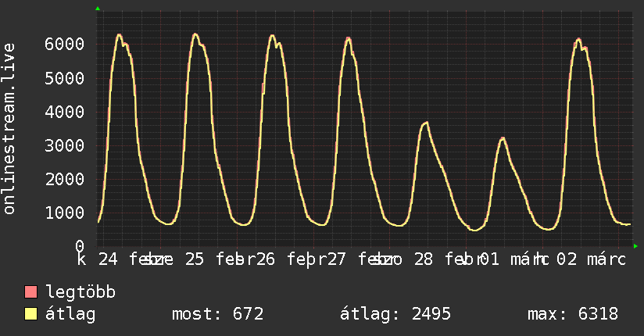Click the pink legtöbb legend swatch
This screenshot has height=336, width=644.
(30, 291)
